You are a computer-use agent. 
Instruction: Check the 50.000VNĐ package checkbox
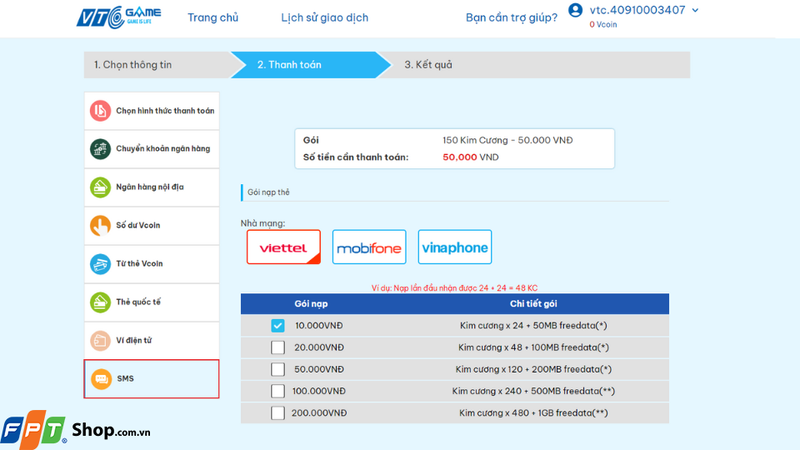[278, 369]
